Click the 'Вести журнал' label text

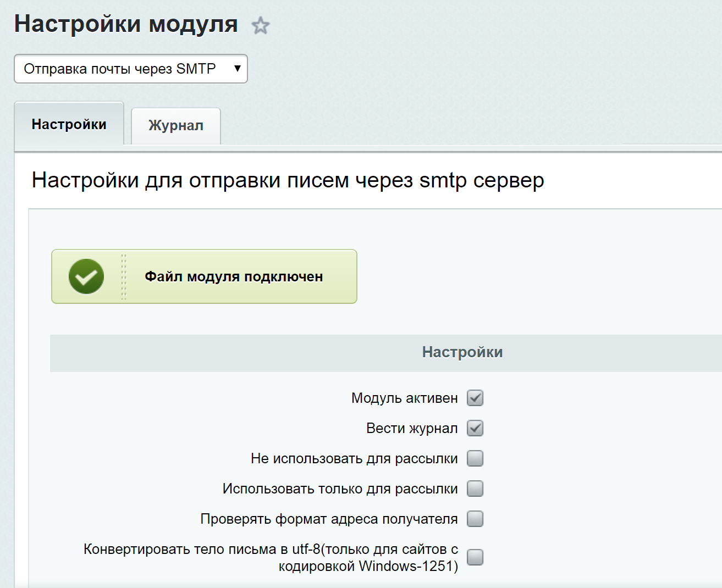[412, 428]
